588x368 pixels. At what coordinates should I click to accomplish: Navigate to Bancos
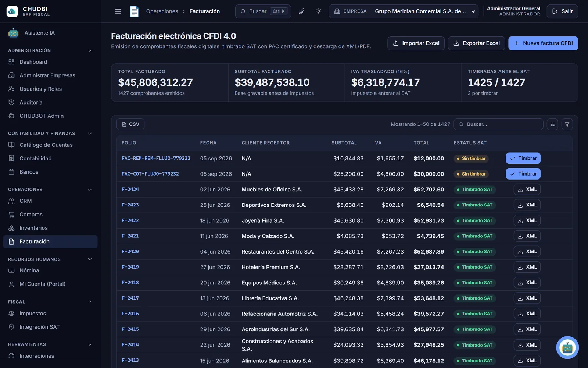[50, 172]
